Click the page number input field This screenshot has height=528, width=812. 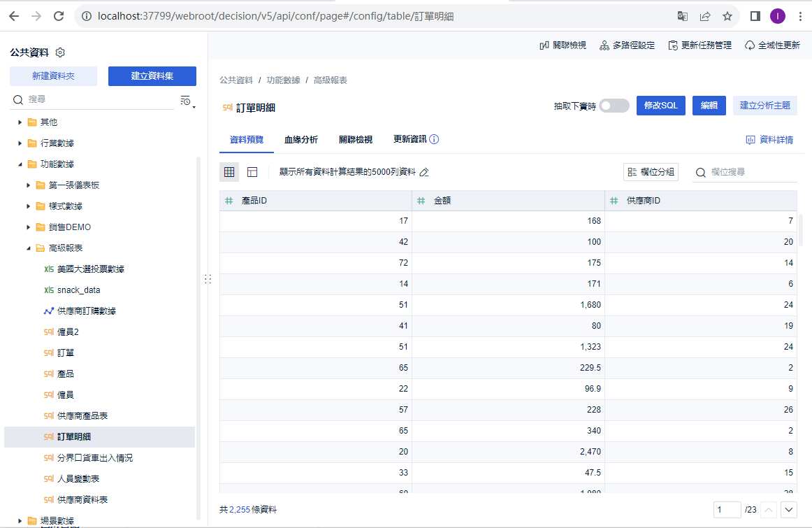(x=727, y=510)
